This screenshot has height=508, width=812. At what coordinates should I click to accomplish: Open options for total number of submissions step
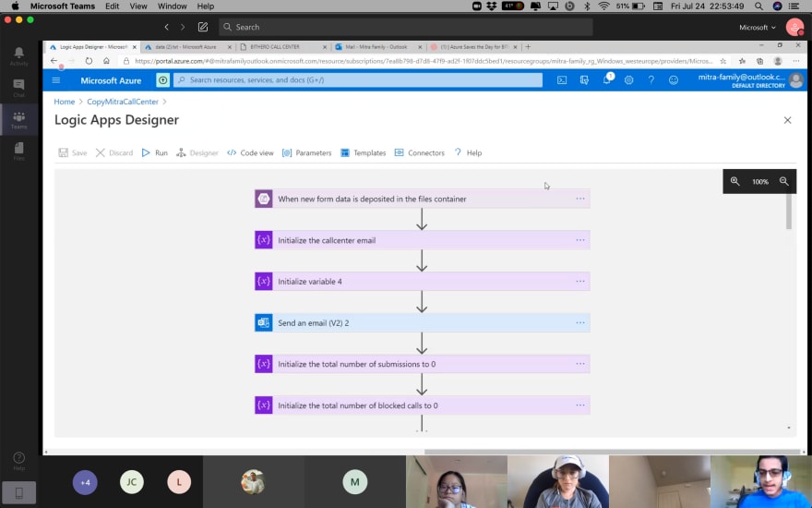click(x=580, y=364)
